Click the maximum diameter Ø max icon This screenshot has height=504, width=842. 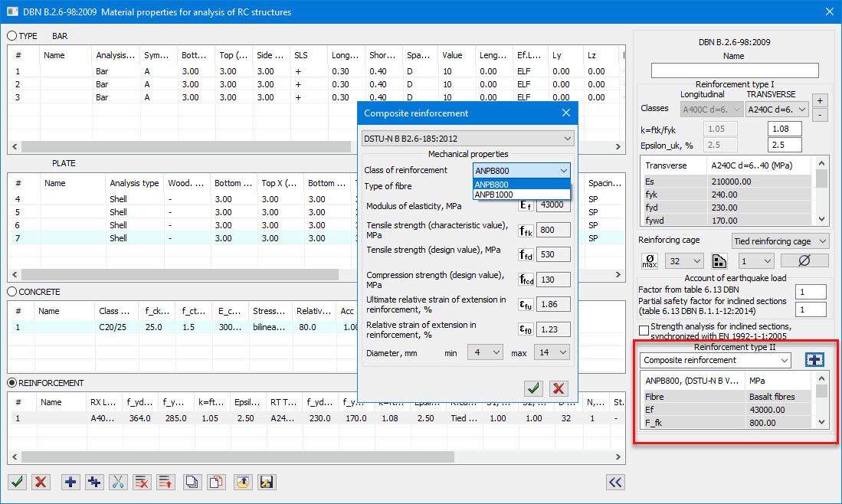(649, 261)
